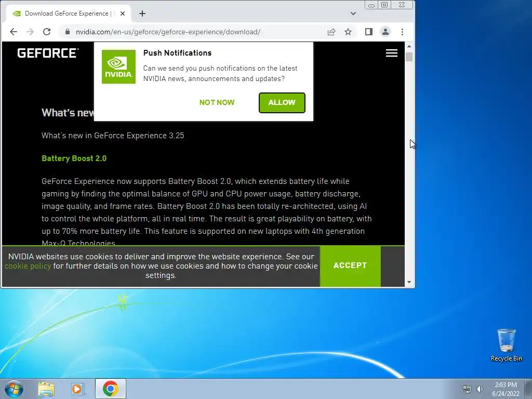The image size is (532, 399).
Task: Click the network tray icon
Action: (x=467, y=389)
